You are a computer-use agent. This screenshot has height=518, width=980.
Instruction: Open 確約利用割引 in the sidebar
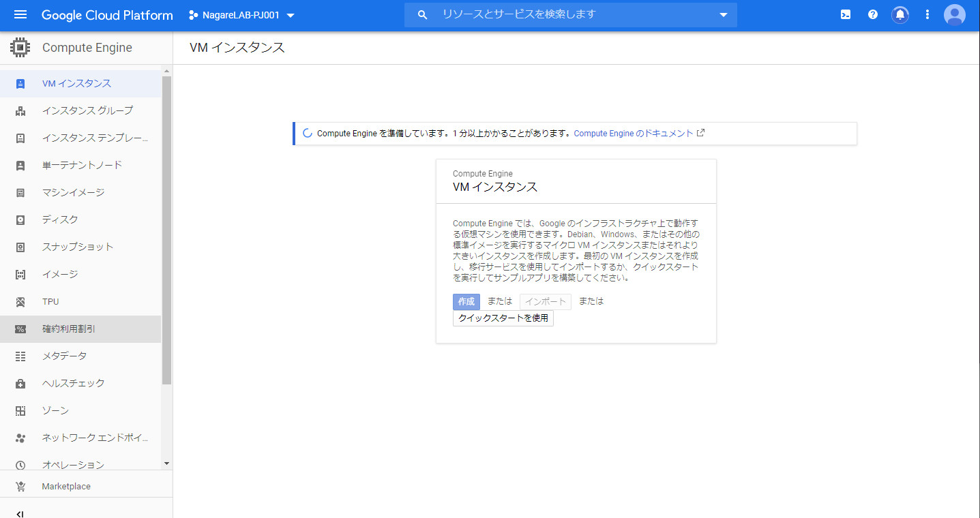pos(80,329)
